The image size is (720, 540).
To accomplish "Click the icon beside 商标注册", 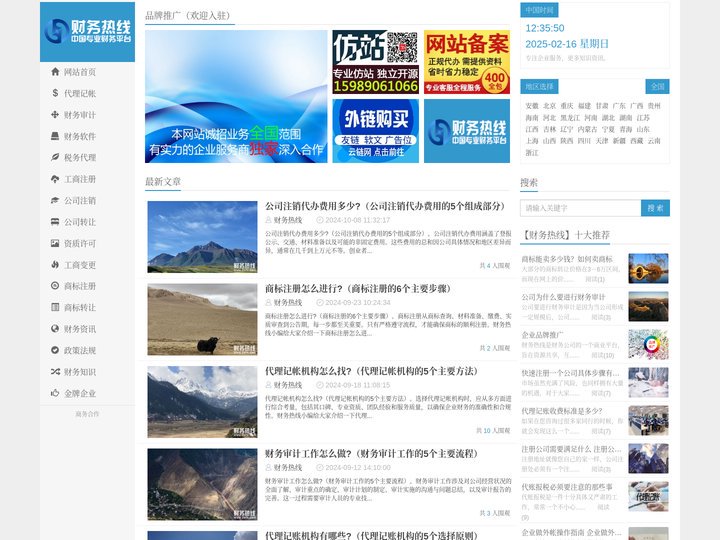I will pyautogui.click(x=55, y=286).
